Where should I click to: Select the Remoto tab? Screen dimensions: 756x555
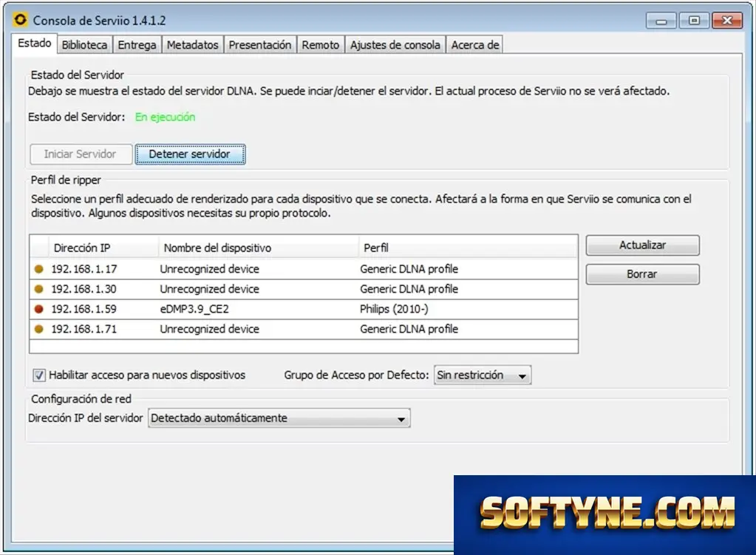(321, 45)
